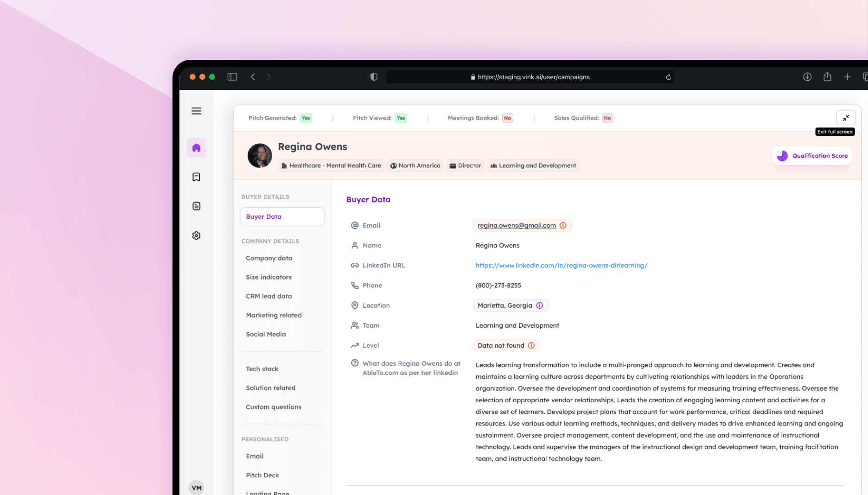Click the browser address bar
The height and width of the screenshot is (495, 868).
click(530, 77)
